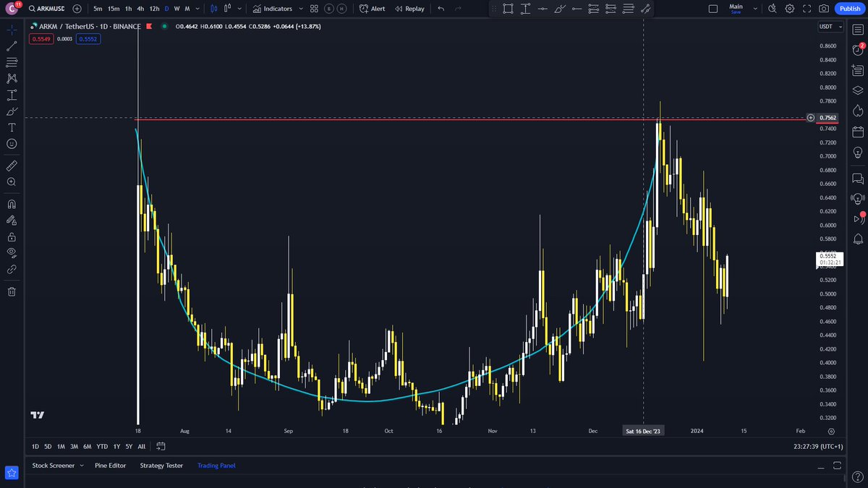Image resolution: width=868 pixels, height=488 pixels.
Task: Open the Indicators dialog
Action: [273, 9]
